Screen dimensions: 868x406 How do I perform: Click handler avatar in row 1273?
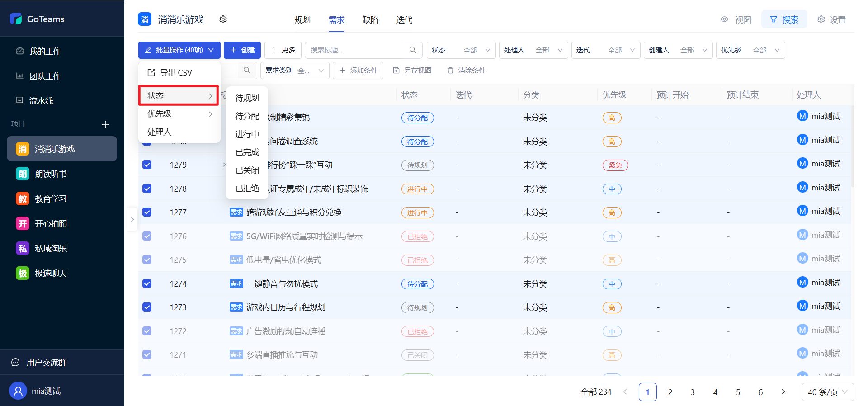click(802, 306)
